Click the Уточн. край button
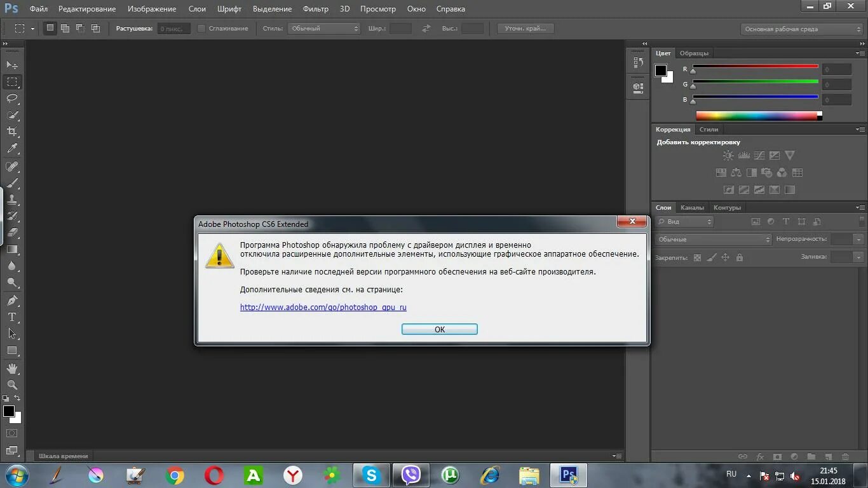 pyautogui.click(x=525, y=29)
